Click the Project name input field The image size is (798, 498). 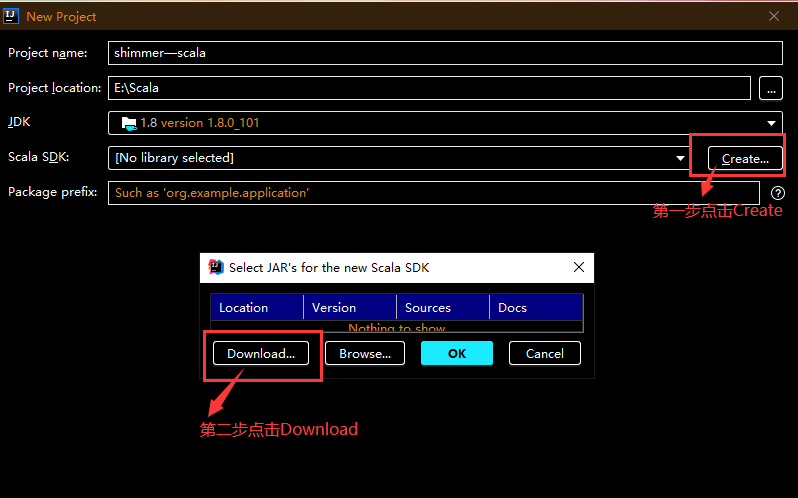pyautogui.click(x=445, y=53)
